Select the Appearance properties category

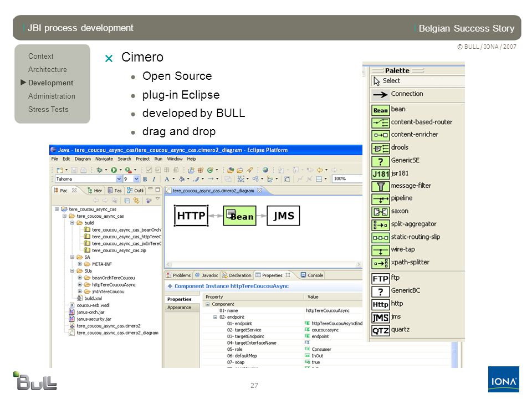[179, 308]
